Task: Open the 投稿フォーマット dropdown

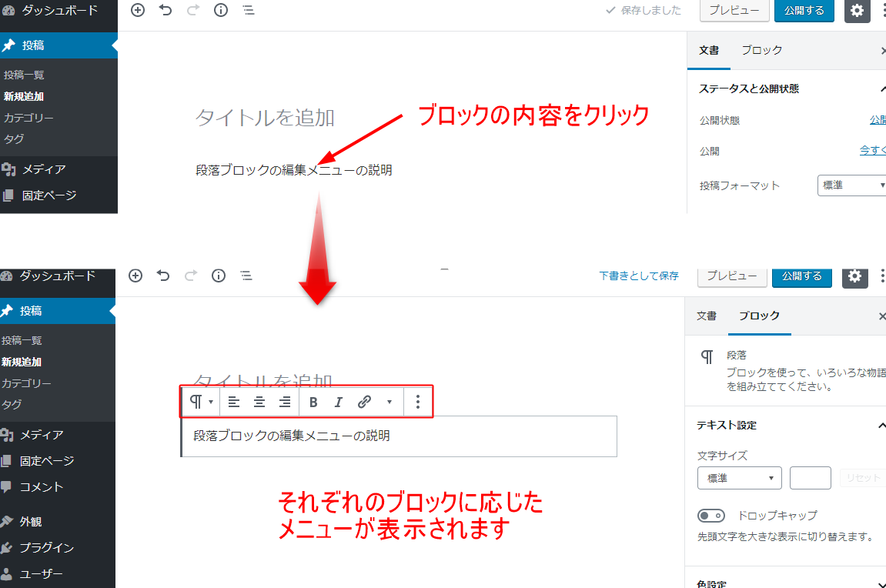Action: [853, 185]
